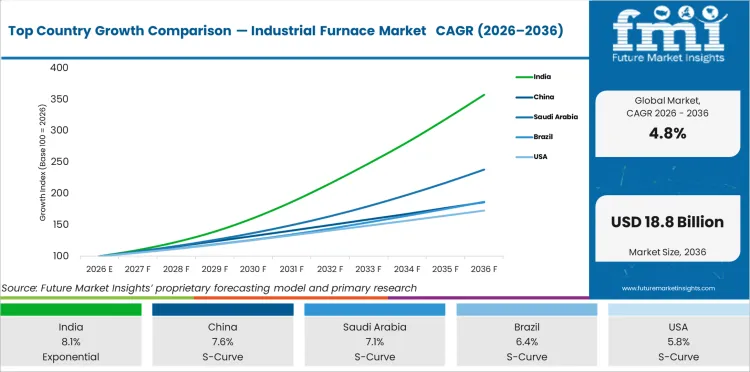Select the USA legend entry
Viewport: 750px width, 372px height.
[x=531, y=157]
